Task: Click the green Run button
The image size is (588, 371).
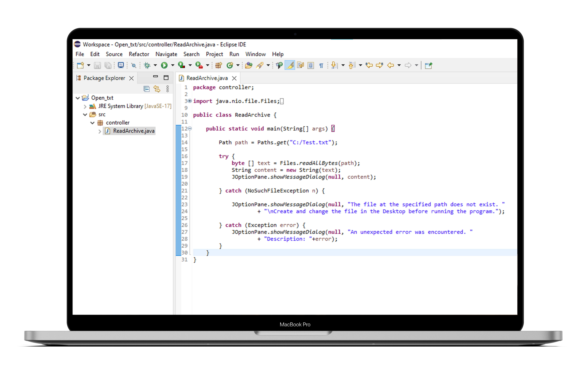Action: [x=164, y=65]
